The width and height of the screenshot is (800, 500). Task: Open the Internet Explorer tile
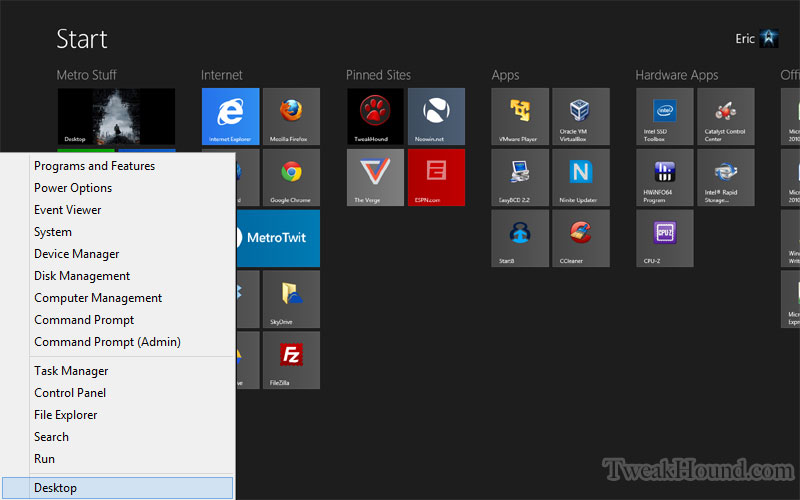click(231, 116)
